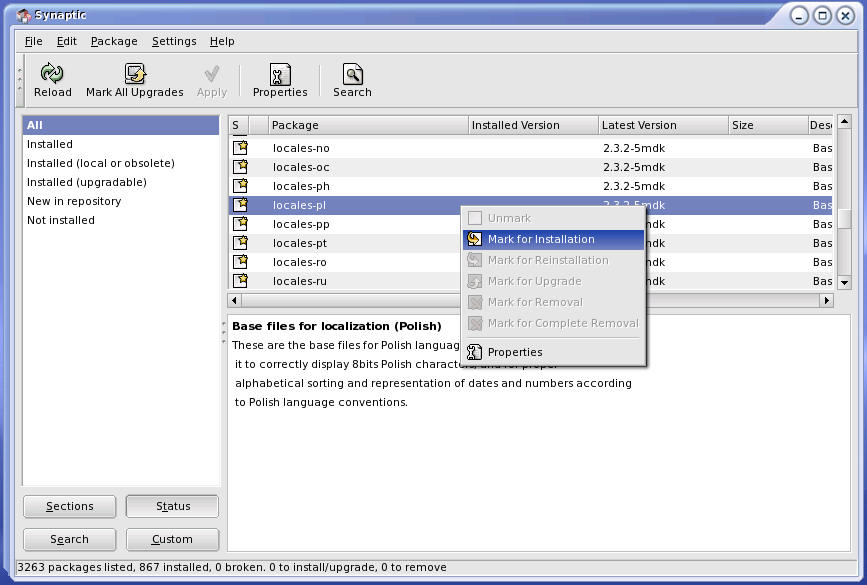Click scroll left arrow of package list
The height and width of the screenshot is (585, 867).
click(234, 300)
